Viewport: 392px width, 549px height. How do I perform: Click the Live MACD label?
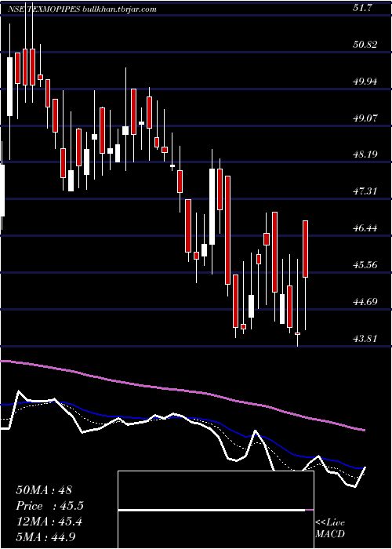click(x=330, y=528)
